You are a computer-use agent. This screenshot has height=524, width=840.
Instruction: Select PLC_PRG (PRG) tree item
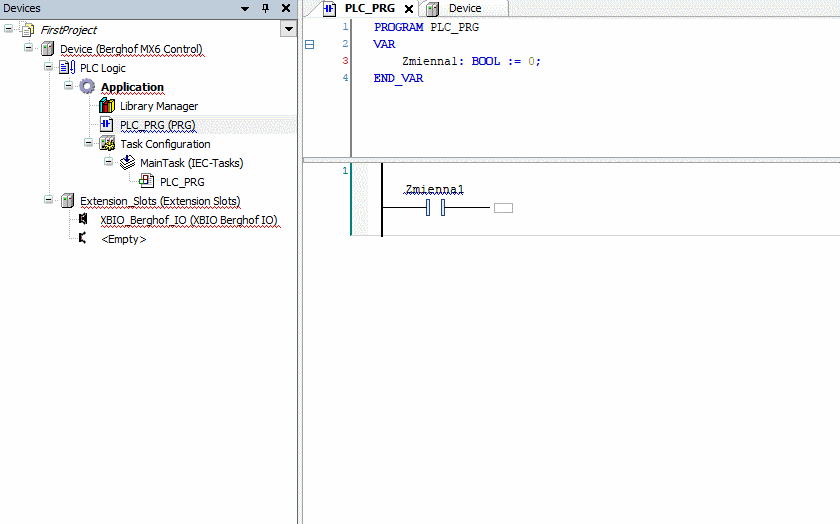pos(158,125)
